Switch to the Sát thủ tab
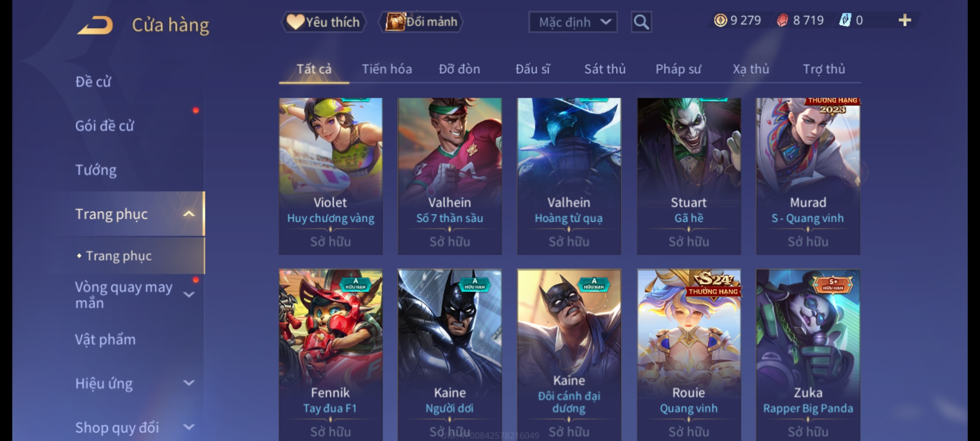 pyautogui.click(x=605, y=69)
